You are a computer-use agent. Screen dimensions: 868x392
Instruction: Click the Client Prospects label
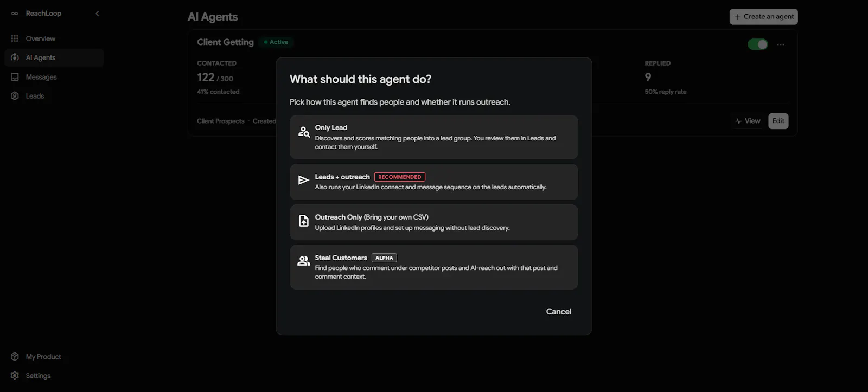221,121
